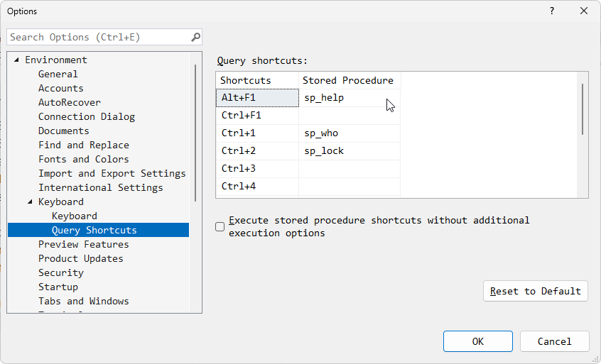Click the options tree scrollbar
601x364 pixels.
pos(195,133)
